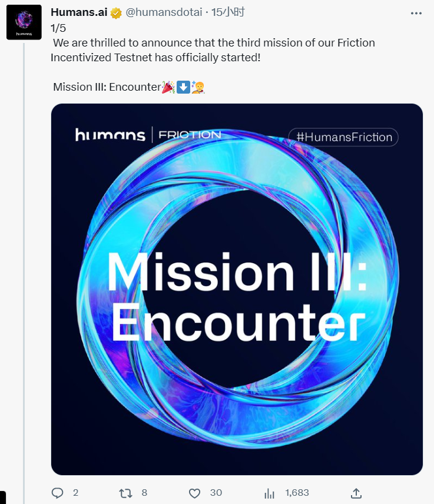
Task: Click the reply speech bubble icon
Action: click(57, 493)
